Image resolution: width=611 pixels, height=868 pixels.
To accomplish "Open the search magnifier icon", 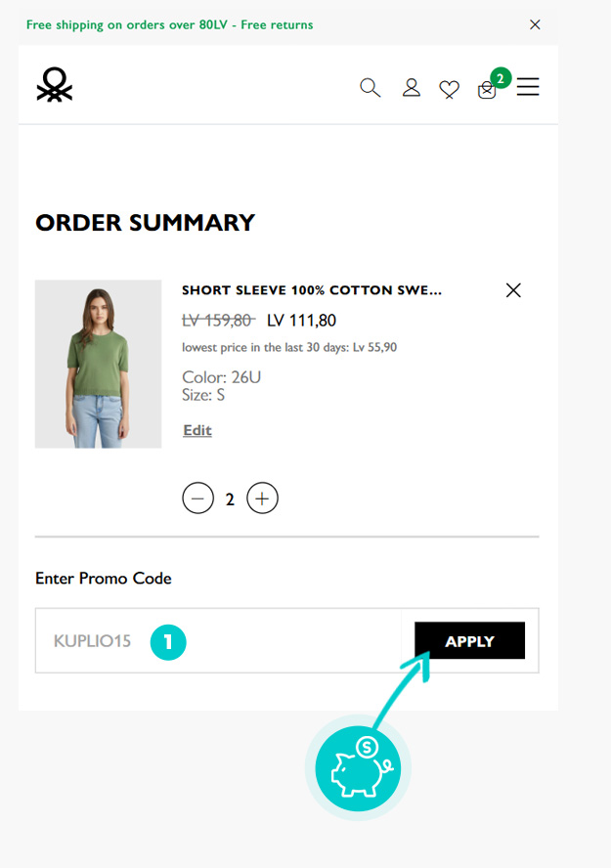I will tap(370, 87).
